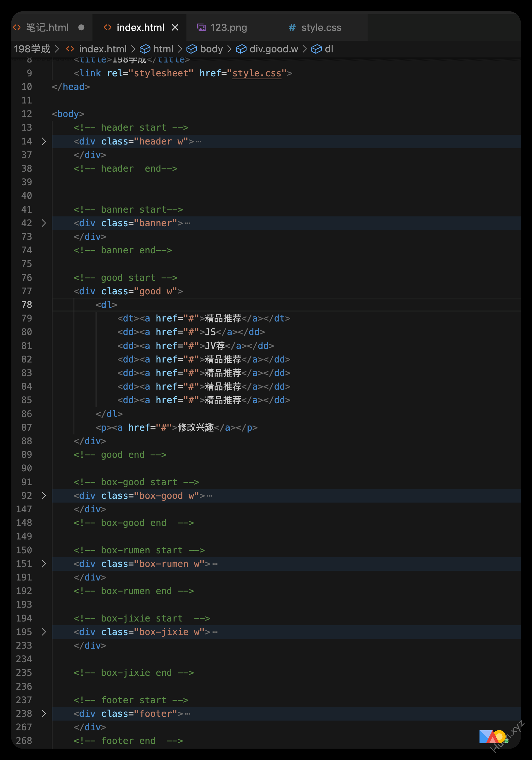Click the dl cube icon in breadcrumb
Image resolution: width=532 pixels, height=760 pixels.
pyautogui.click(x=316, y=49)
